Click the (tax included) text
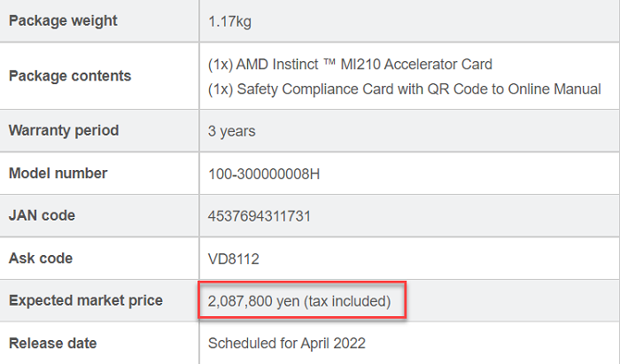 [347, 301]
